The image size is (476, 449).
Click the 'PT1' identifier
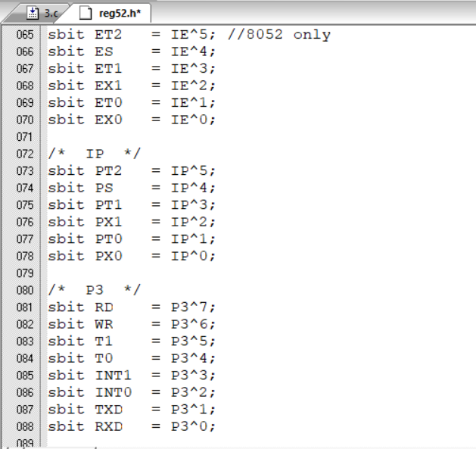tap(108, 204)
